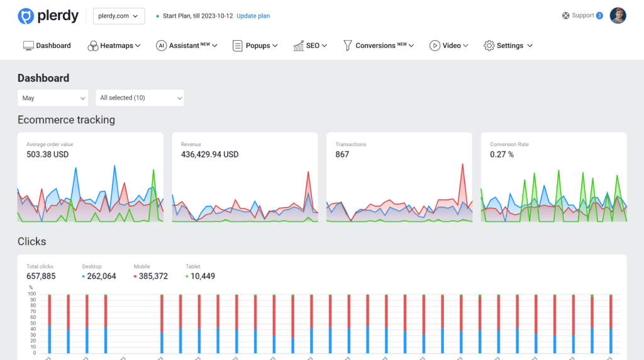Screen dimensions: 644x360
Task: Click the Conversions funnel icon
Action: click(x=347, y=46)
